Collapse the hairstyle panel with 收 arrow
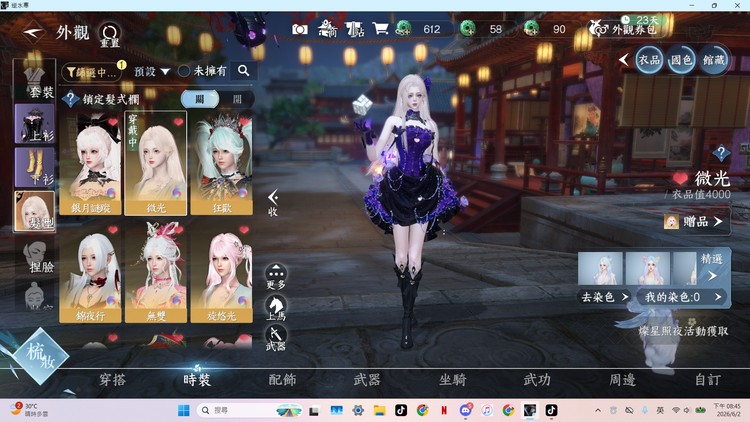 (x=273, y=203)
